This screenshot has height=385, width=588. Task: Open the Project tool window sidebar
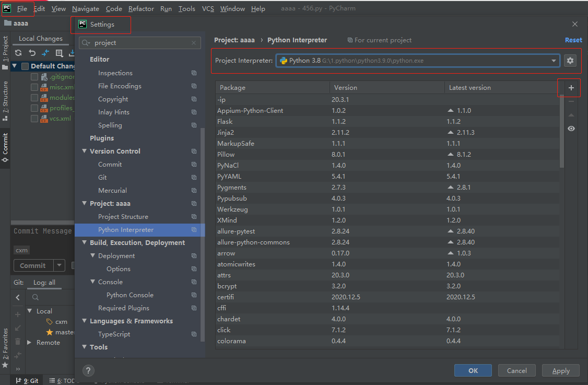(x=5, y=53)
